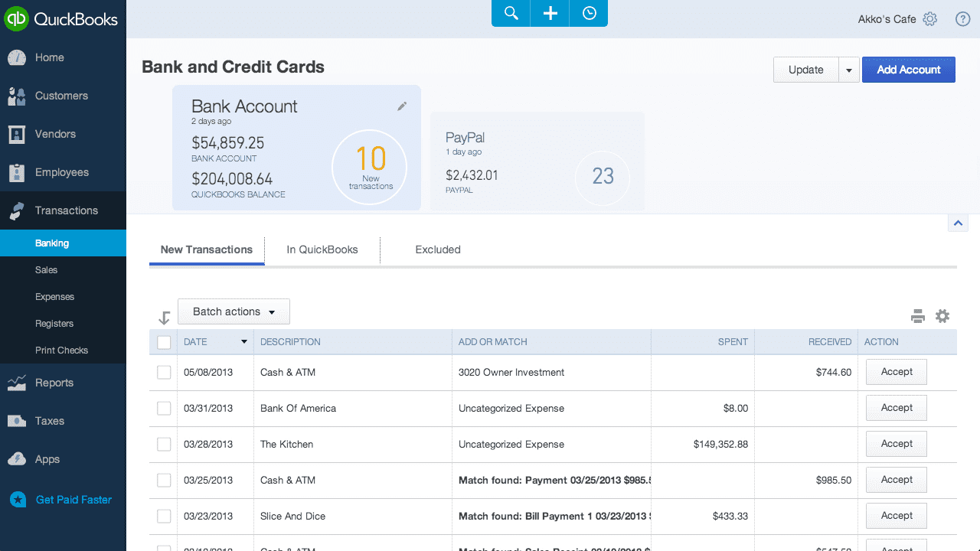Click the Reports chart icon
This screenshot has width=980, height=551.
pyautogui.click(x=17, y=383)
